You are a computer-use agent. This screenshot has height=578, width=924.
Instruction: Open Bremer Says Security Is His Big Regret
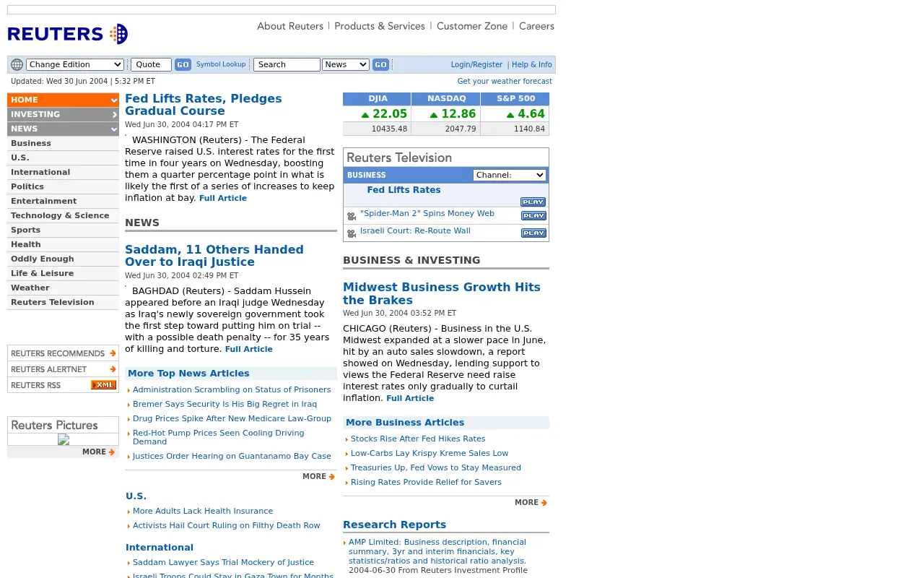225,405
